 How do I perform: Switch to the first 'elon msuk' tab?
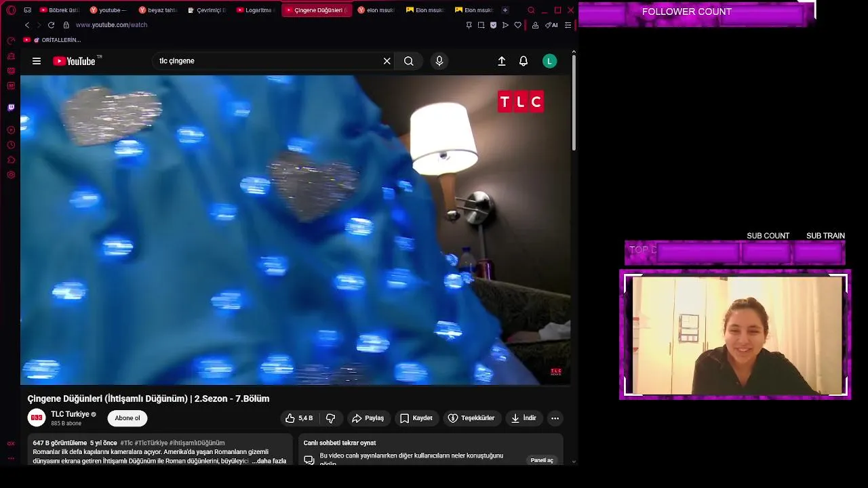point(376,10)
